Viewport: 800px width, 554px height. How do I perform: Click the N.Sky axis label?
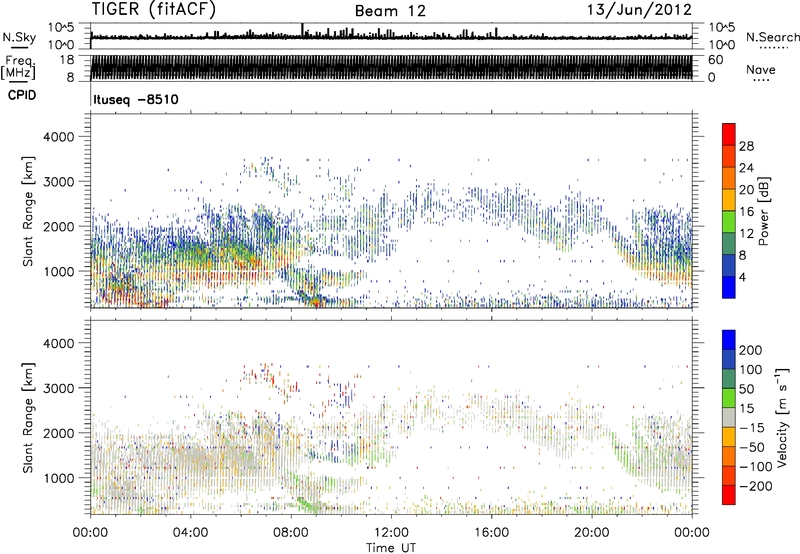tap(19, 37)
